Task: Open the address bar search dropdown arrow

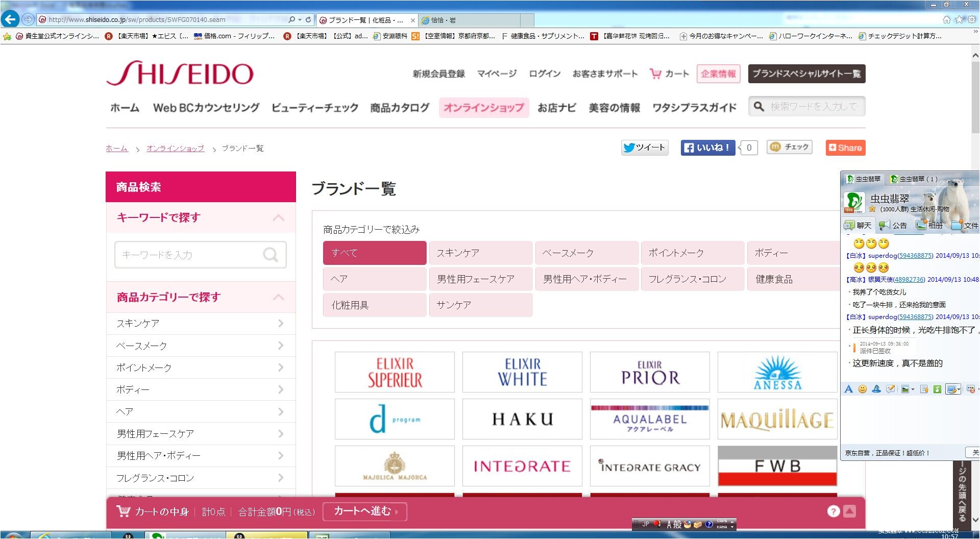Action: 300,19
